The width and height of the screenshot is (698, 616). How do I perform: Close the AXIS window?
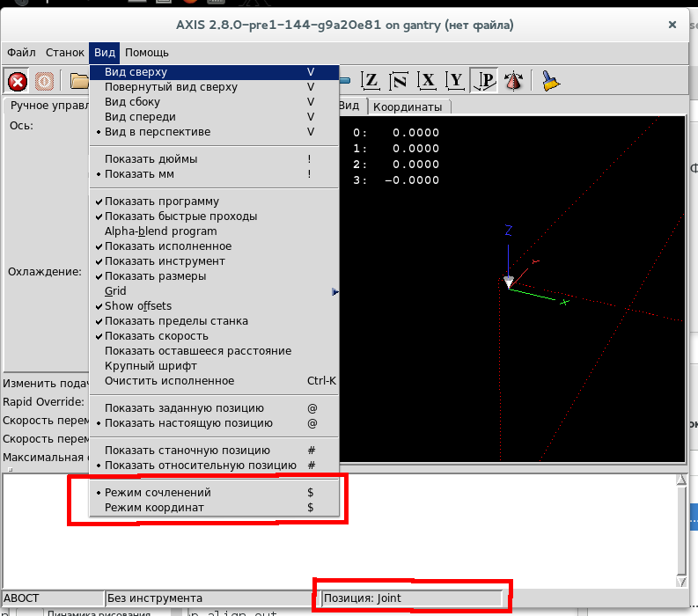(x=672, y=25)
